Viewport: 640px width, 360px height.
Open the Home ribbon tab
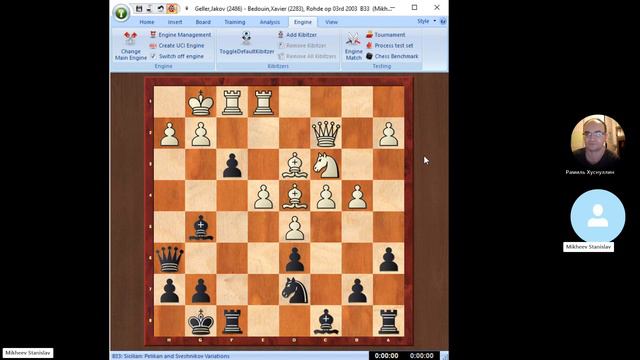pos(147,22)
